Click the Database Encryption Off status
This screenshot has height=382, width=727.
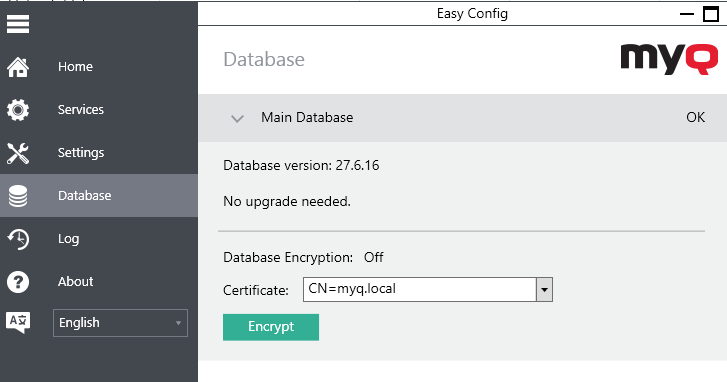tap(303, 257)
